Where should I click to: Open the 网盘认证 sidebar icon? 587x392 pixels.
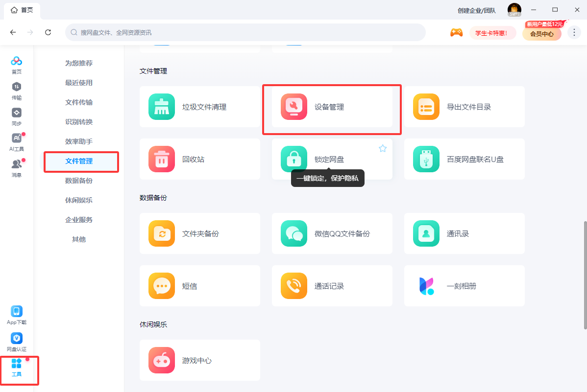coord(17,342)
